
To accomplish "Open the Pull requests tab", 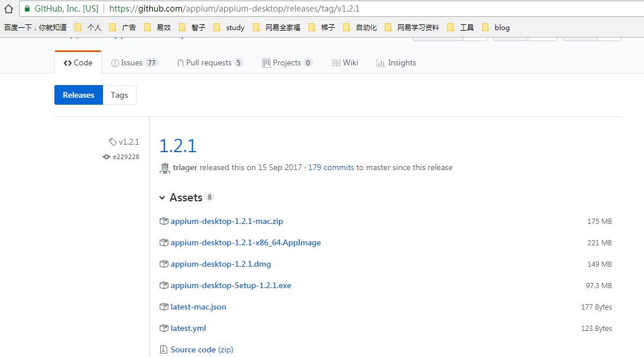I will pos(210,62).
